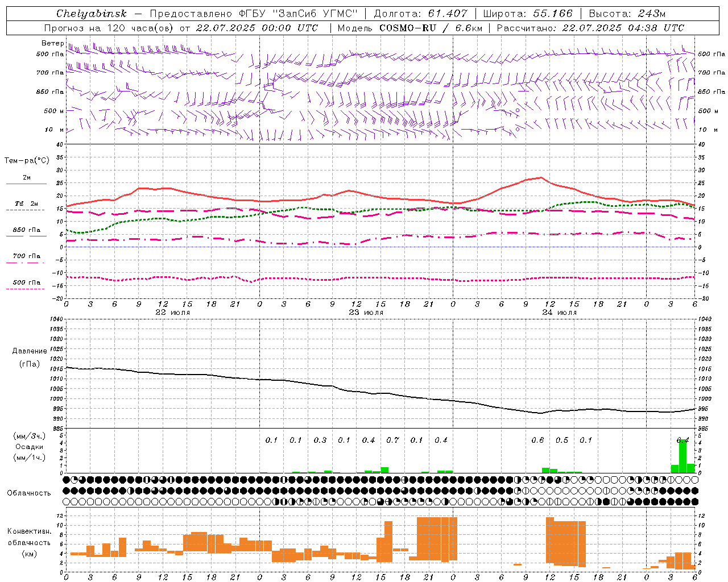Click the 0.5 precipitation value

[562, 440]
